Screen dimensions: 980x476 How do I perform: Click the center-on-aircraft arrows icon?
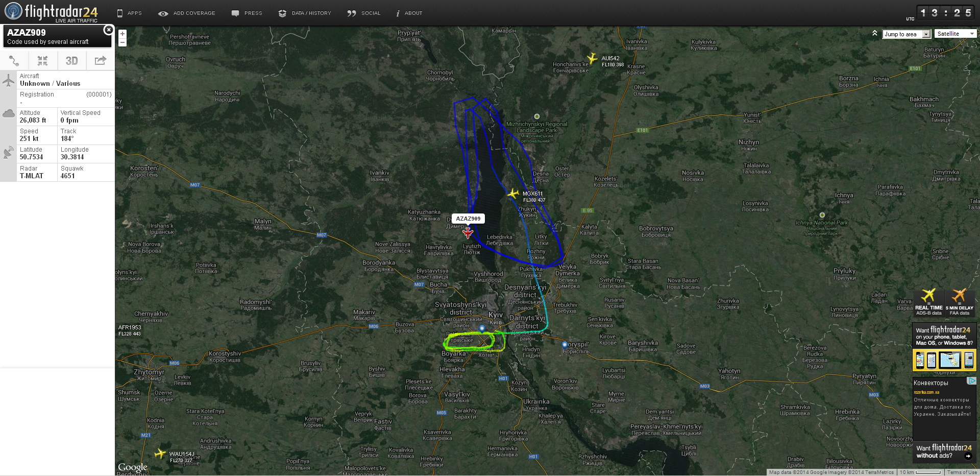[43, 61]
